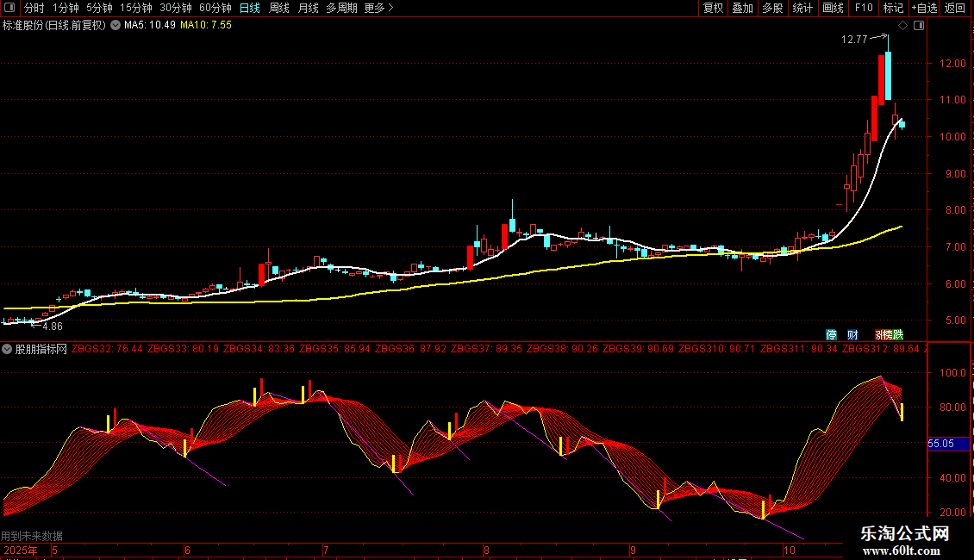Toggle the panel layout icon at top-left
The height and width of the screenshot is (560, 974).
coord(9,8)
